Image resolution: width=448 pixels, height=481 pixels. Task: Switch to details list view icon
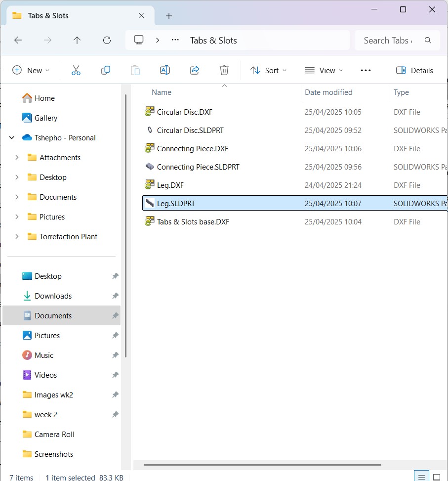(421, 477)
